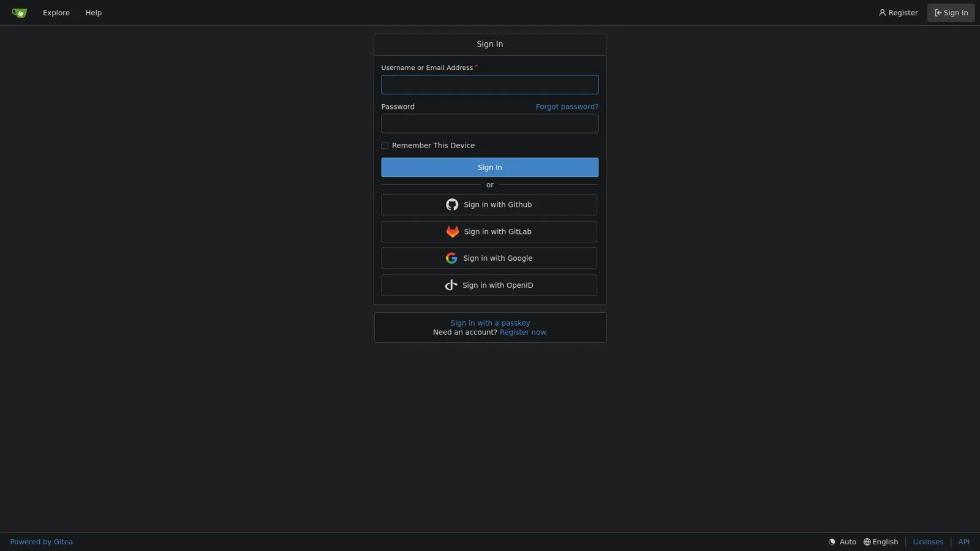Screen dimensions: 980x551
Task: Focus the Password input field
Action: [490, 124]
